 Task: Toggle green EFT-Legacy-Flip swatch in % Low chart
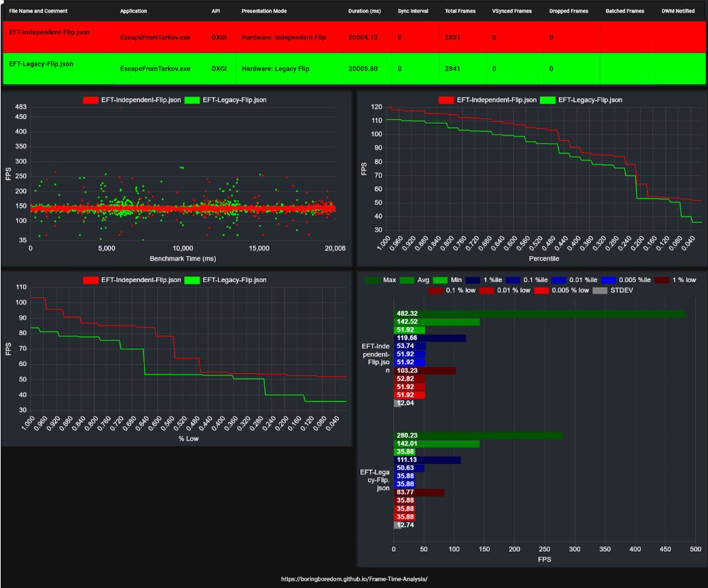pyautogui.click(x=192, y=280)
